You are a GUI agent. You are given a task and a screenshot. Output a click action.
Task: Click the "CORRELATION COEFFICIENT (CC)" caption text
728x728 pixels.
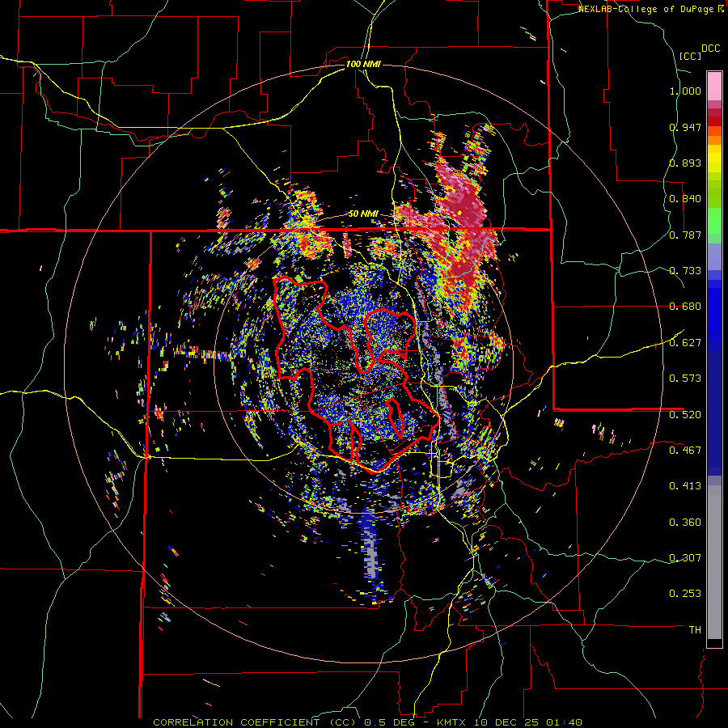tap(255, 722)
